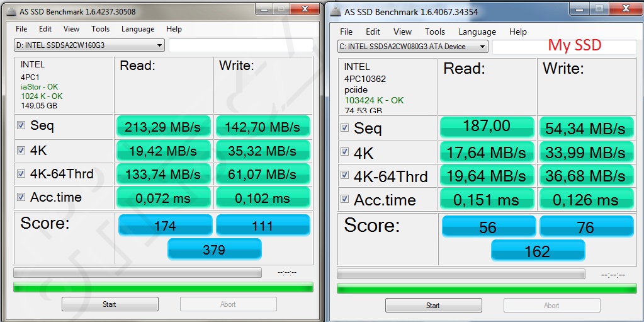Click Start button in left window

pos(110,304)
